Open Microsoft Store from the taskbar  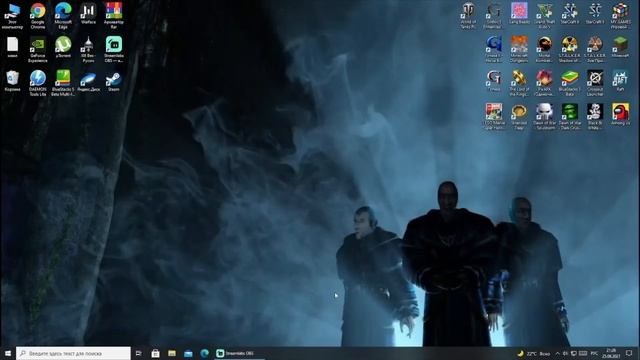point(155,353)
